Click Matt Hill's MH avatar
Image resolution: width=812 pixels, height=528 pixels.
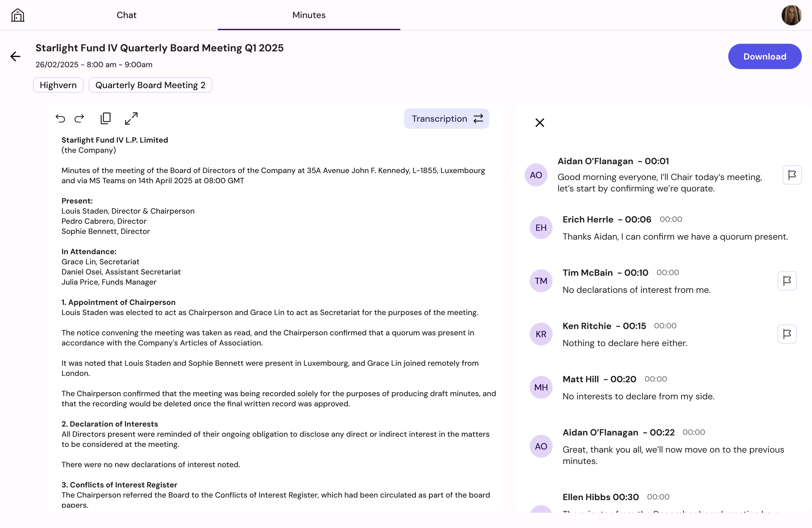point(541,387)
